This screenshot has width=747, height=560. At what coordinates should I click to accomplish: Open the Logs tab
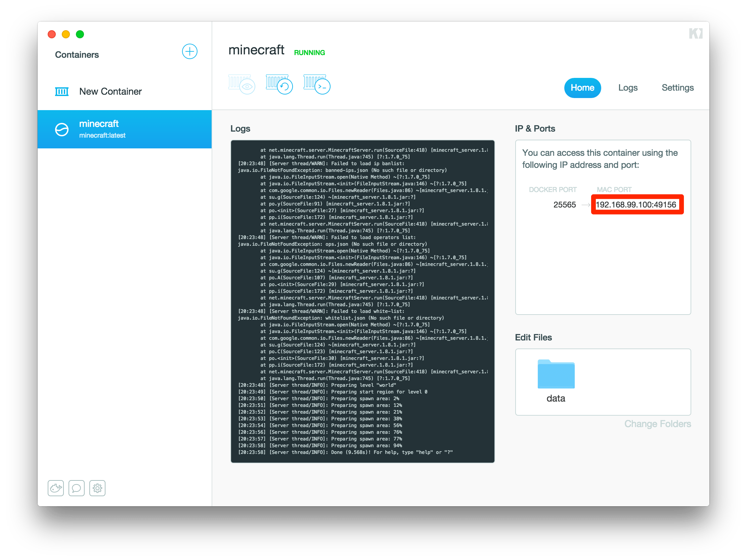[628, 88]
